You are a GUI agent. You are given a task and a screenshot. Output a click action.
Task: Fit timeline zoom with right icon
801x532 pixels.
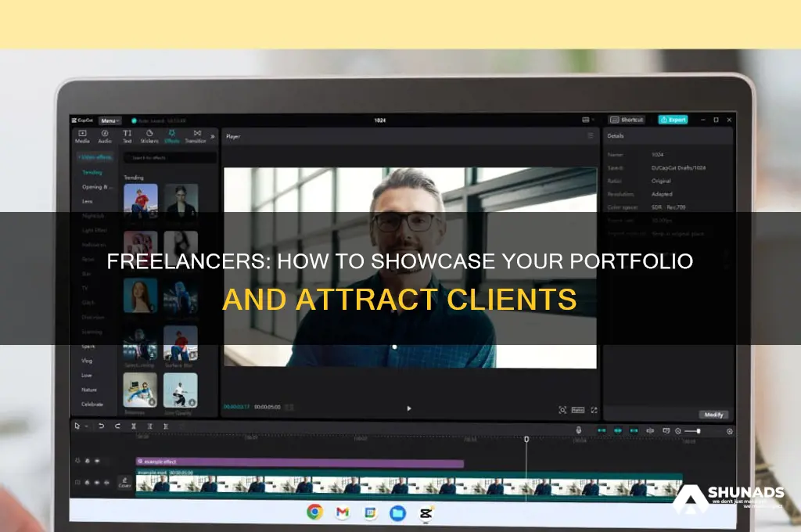click(x=730, y=431)
